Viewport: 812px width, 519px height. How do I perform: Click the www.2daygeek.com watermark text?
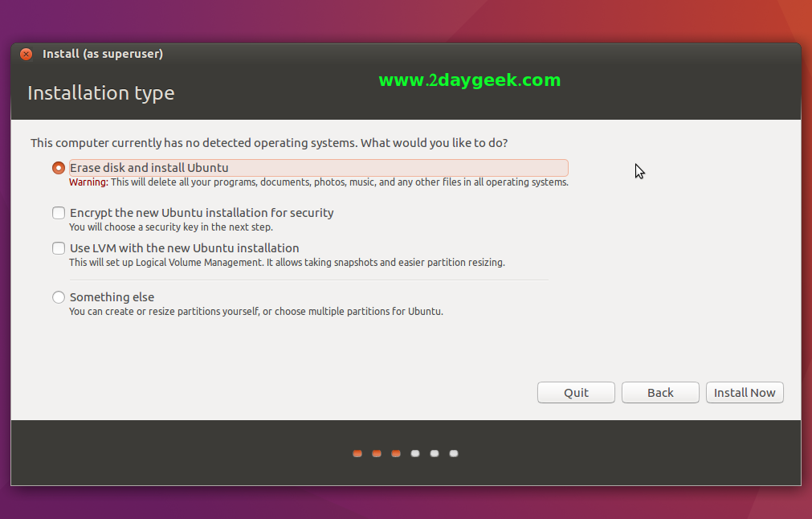pos(469,80)
